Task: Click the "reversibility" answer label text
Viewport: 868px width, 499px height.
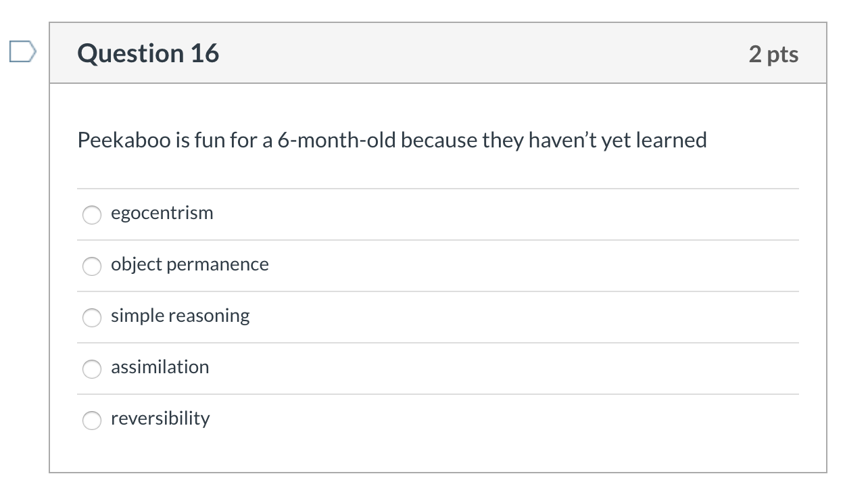Action: tap(160, 419)
